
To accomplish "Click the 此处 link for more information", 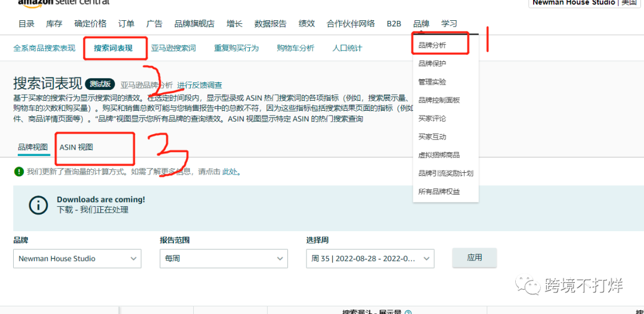I will [230, 172].
